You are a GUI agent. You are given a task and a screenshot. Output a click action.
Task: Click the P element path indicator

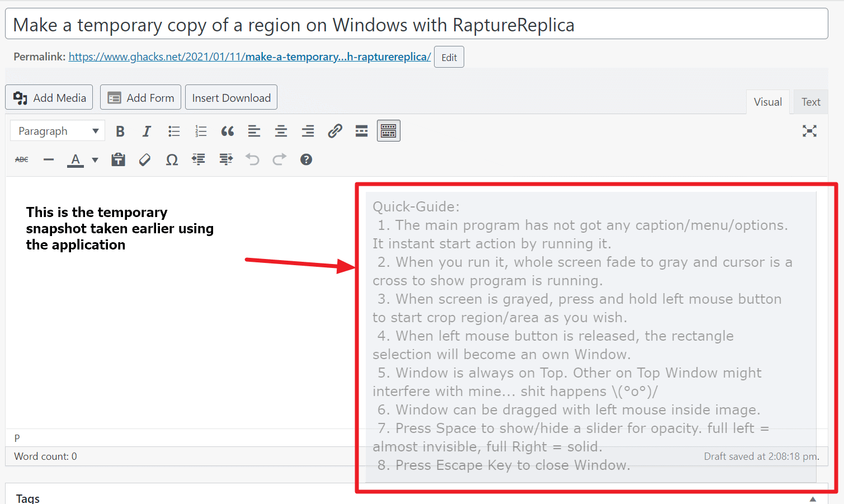(17, 438)
